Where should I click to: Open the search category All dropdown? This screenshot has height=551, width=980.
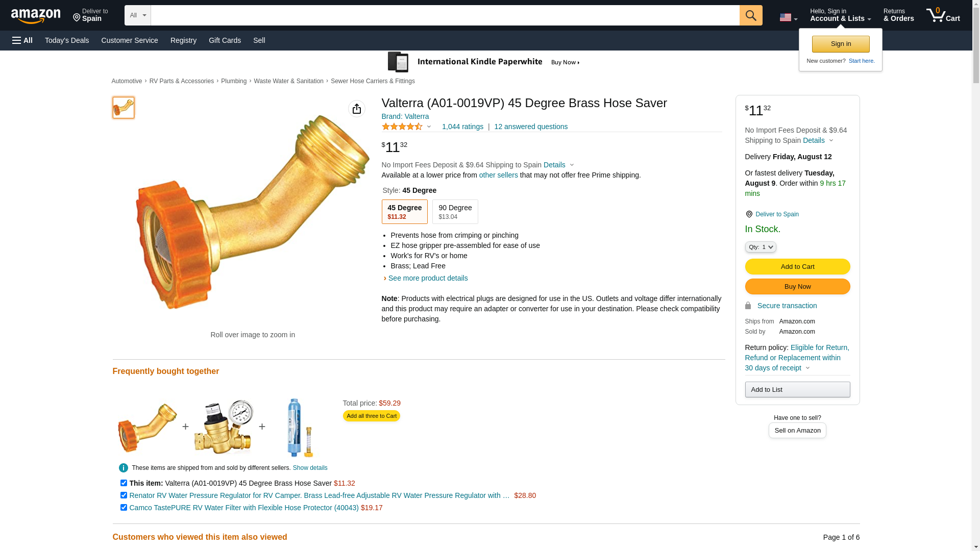pyautogui.click(x=137, y=15)
